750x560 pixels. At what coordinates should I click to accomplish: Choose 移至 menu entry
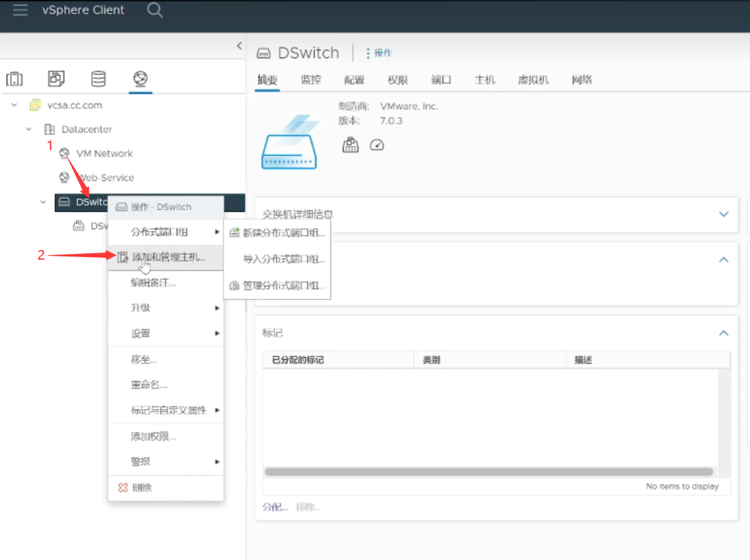(166, 359)
